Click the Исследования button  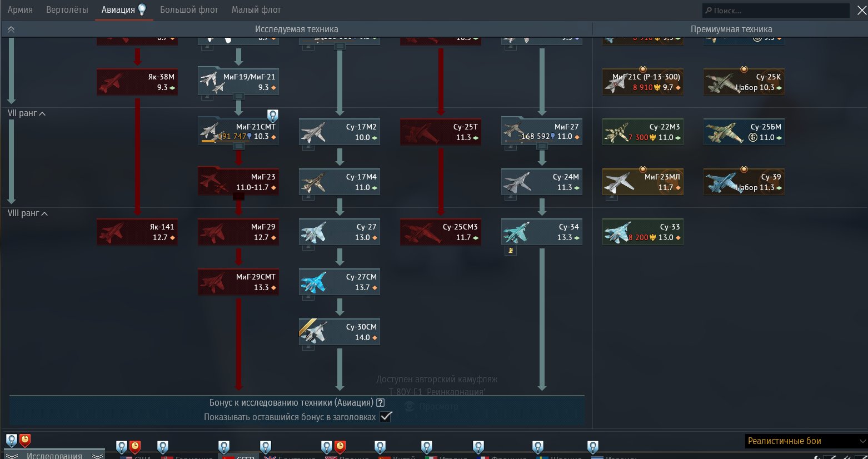pyautogui.click(x=54, y=455)
